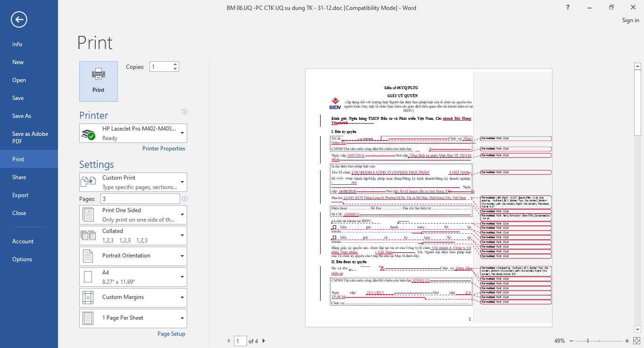Click the Collated pages icon
Viewport: 644px width, 348px height.
pos(88,235)
